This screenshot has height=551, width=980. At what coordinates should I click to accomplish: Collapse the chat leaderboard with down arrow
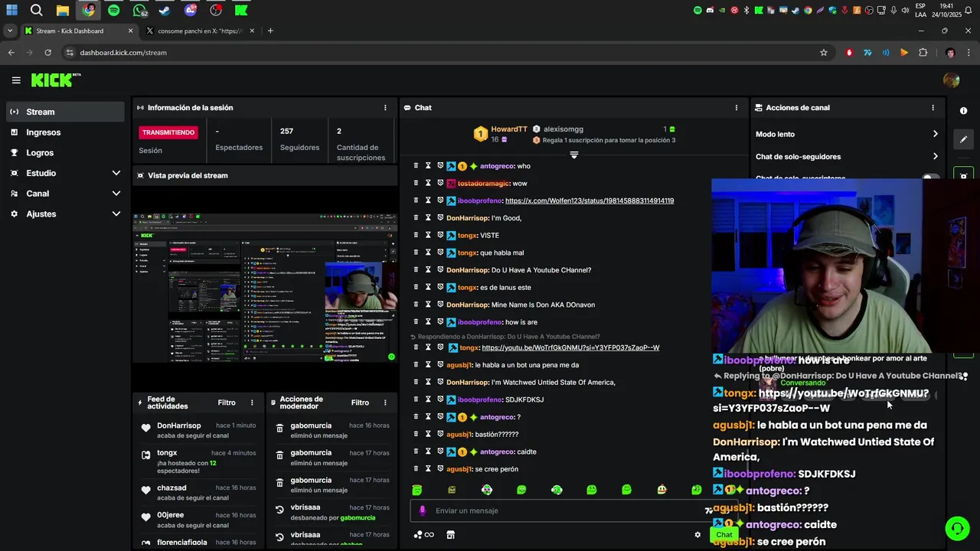(574, 155)
